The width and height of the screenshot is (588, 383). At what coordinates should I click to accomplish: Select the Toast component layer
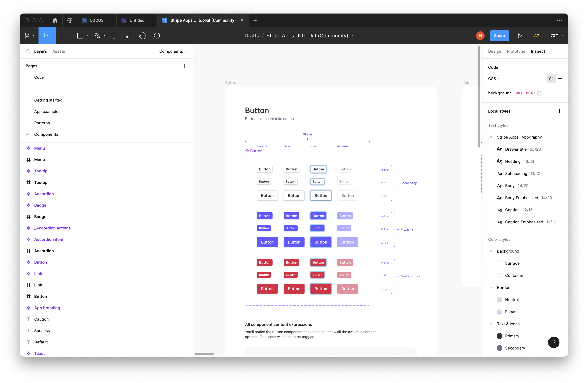pyautogui.click(x=40, y=353)
